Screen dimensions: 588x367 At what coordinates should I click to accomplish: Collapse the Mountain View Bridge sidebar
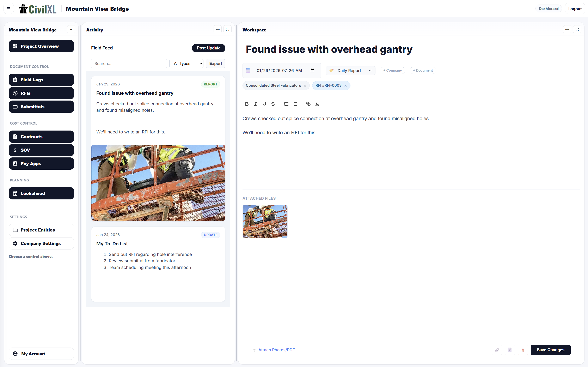click(x=71, y=30)
